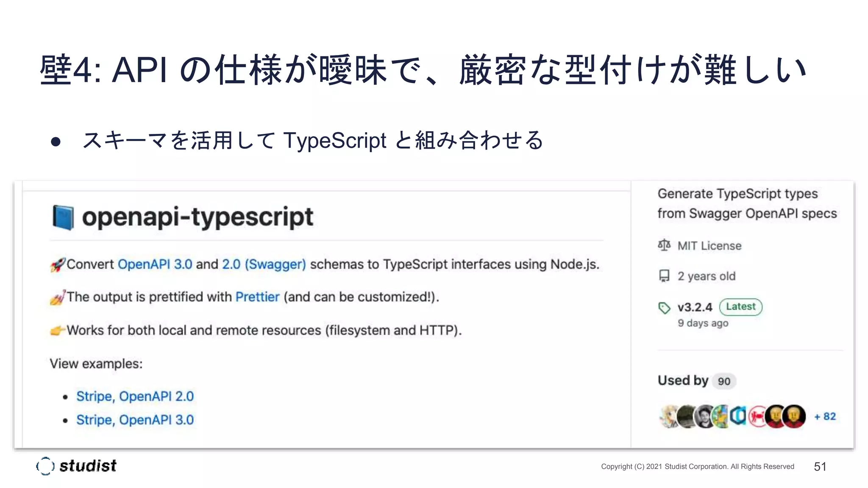Open Stripe, OpenAPI 3.0 example
The width and height of the screenshot is (868, 488).
[135, 420]
